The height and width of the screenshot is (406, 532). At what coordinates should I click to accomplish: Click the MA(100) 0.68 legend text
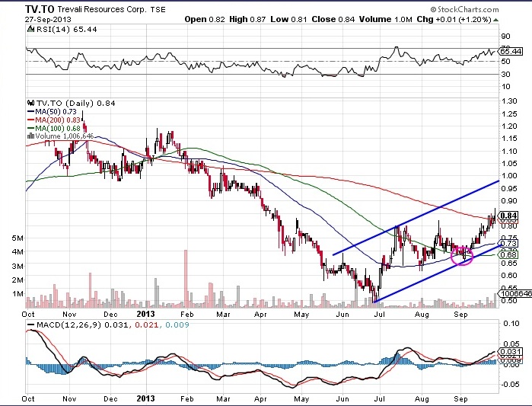tap(58, 128)
